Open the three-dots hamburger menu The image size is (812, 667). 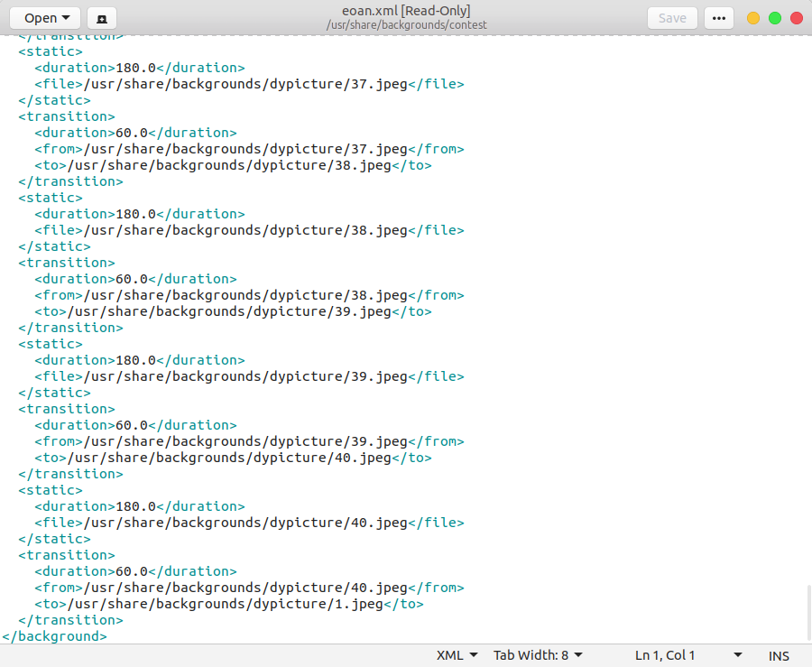719,18
